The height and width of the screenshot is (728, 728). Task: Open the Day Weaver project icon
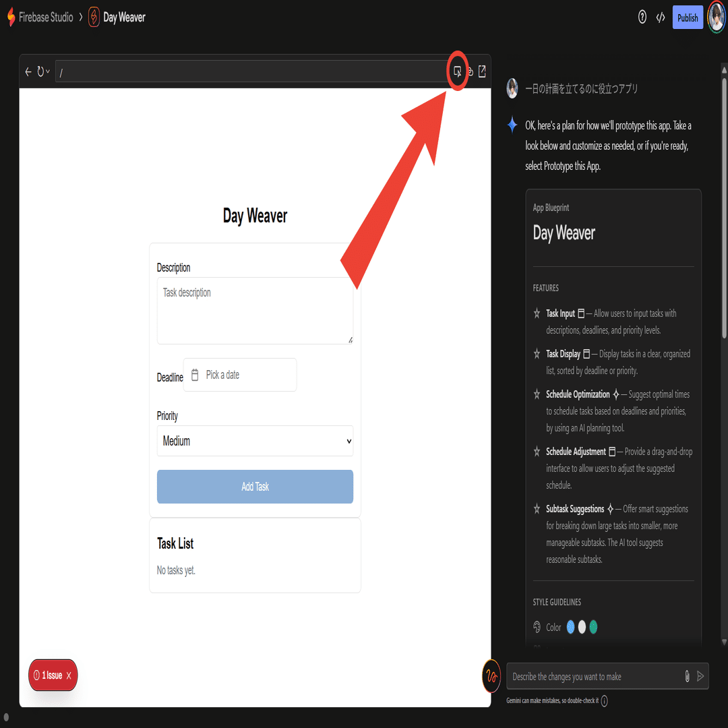(x=94, y=17)
